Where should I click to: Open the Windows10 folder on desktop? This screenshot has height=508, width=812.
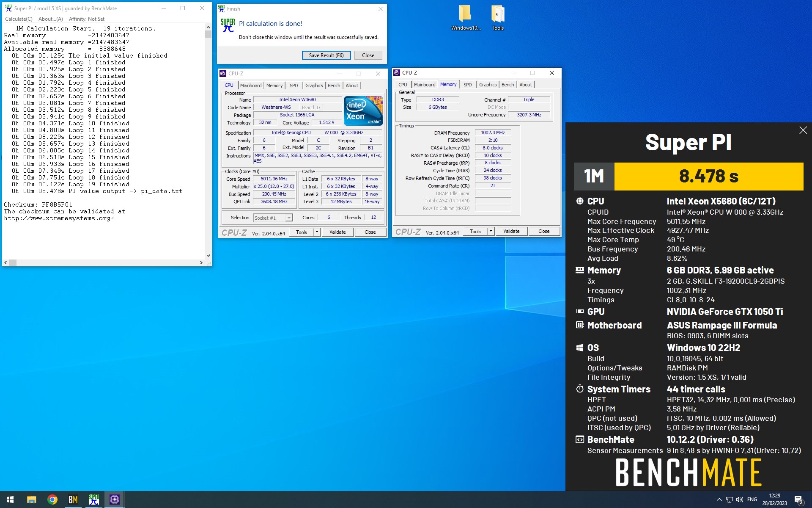coord(465,18)
